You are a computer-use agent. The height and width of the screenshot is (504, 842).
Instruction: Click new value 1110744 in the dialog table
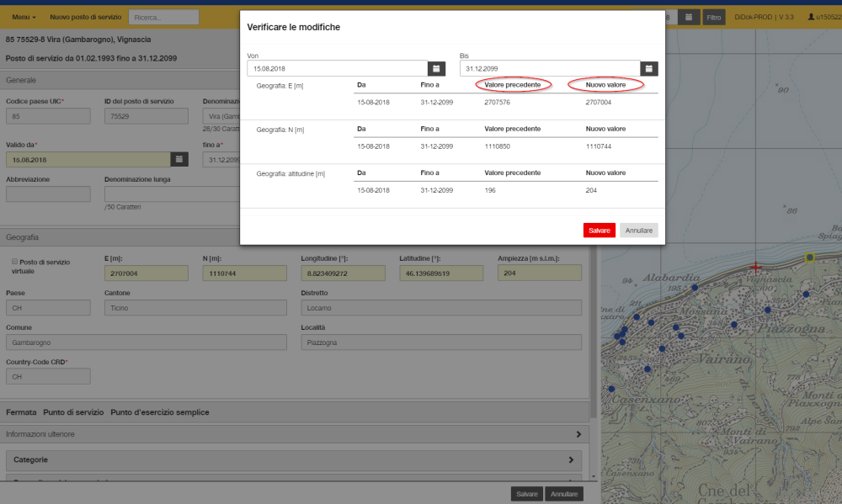(x=598, y=146)
